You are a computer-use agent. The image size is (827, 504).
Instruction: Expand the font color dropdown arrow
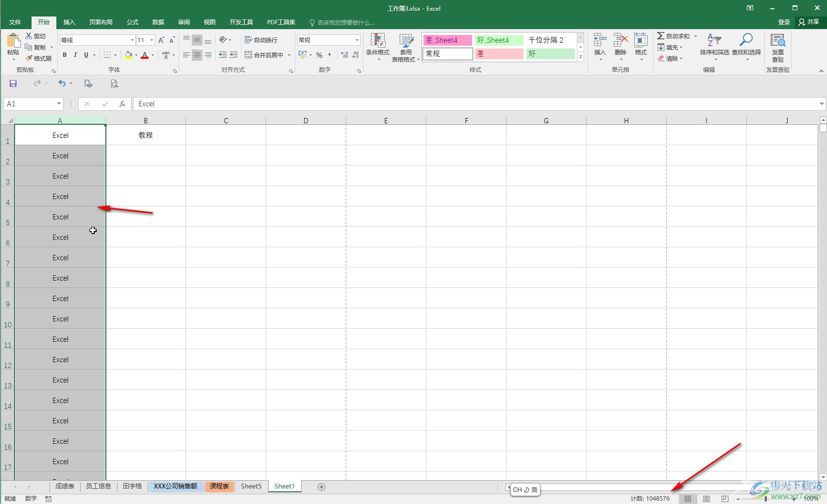pos(152,55)
